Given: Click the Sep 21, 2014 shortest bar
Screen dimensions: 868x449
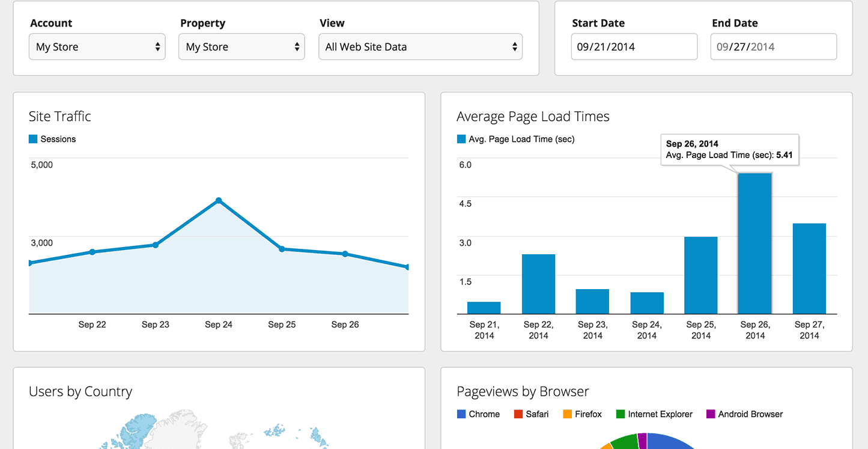Looking at the screenshot, I should (484, 308).
